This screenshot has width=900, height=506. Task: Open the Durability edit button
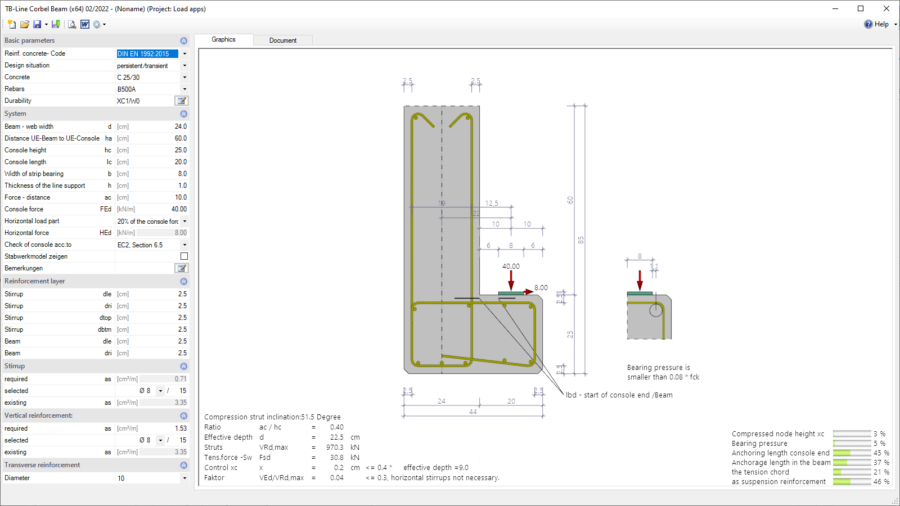[x=182, y=101]
